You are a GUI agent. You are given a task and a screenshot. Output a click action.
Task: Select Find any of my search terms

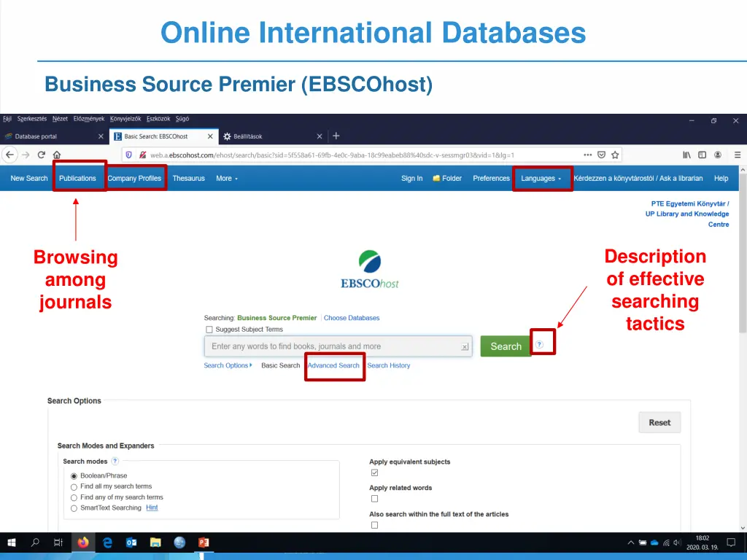pos(74,497)
